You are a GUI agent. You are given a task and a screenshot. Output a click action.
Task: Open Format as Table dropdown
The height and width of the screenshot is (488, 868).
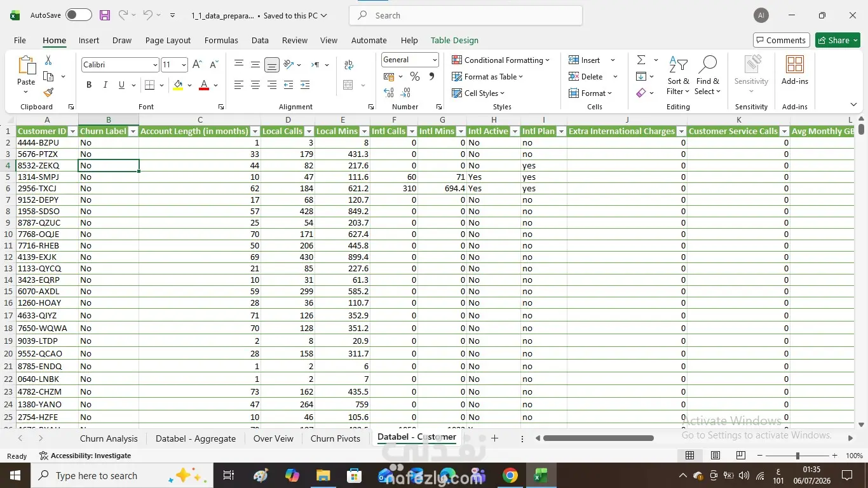487,76
